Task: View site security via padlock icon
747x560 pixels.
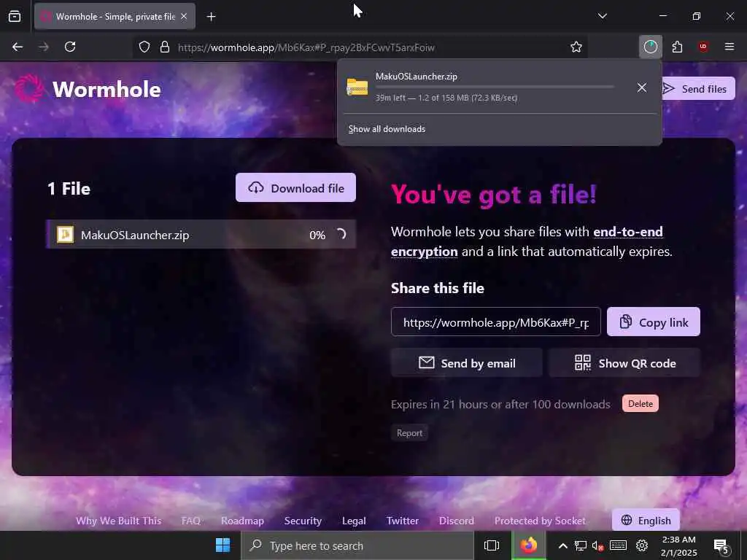Action: pos(165,47)
